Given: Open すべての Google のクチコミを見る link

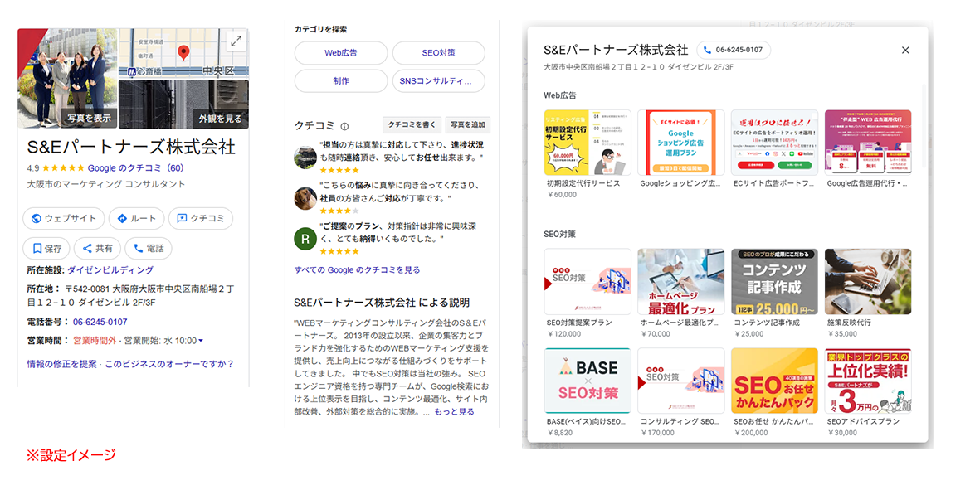Looking at the screenshot, I should tap(357, 270).
